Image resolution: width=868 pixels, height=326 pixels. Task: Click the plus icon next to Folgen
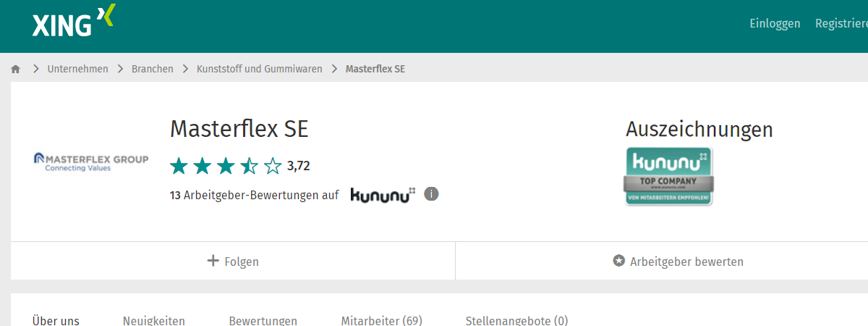click(213, 261)
